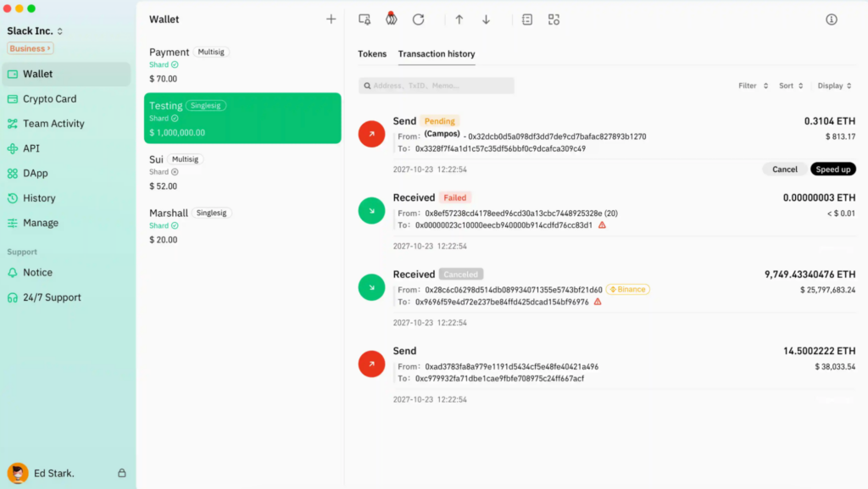Open the info icon at top right
Screen dimensions: 868x489
click(x=832, y=19)
